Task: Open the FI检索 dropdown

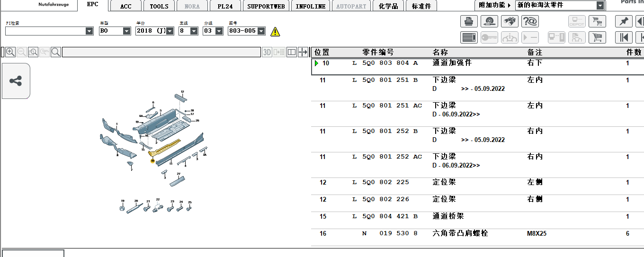Action: click(89, 31)
